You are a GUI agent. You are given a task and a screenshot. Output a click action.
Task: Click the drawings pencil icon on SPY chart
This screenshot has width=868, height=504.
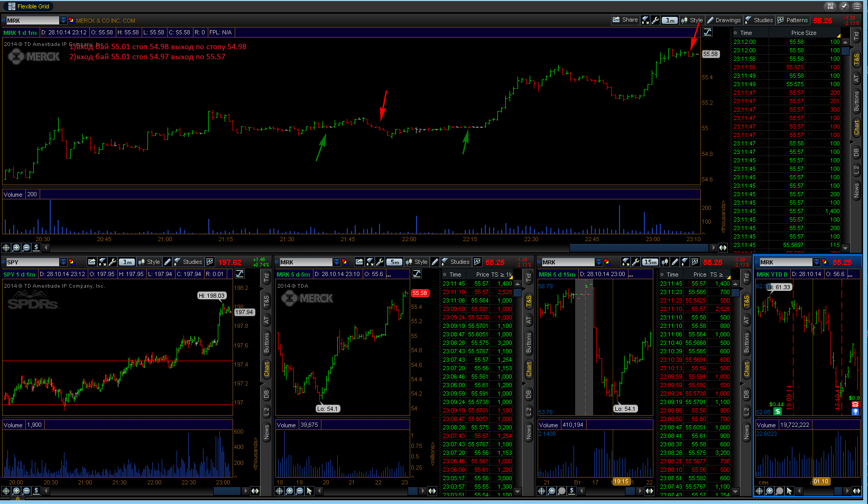point(168,262)
